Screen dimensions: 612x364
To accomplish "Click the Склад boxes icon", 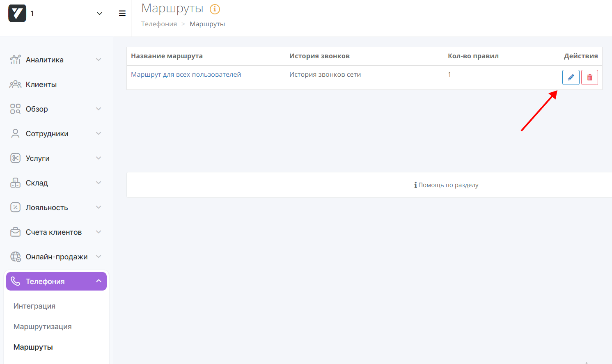I will [x=15, y=183].
